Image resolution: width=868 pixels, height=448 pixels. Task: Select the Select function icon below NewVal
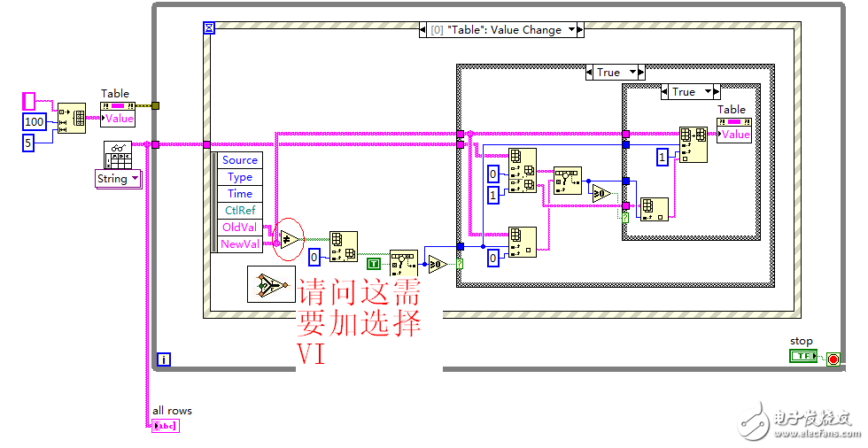tap(271, 284)
